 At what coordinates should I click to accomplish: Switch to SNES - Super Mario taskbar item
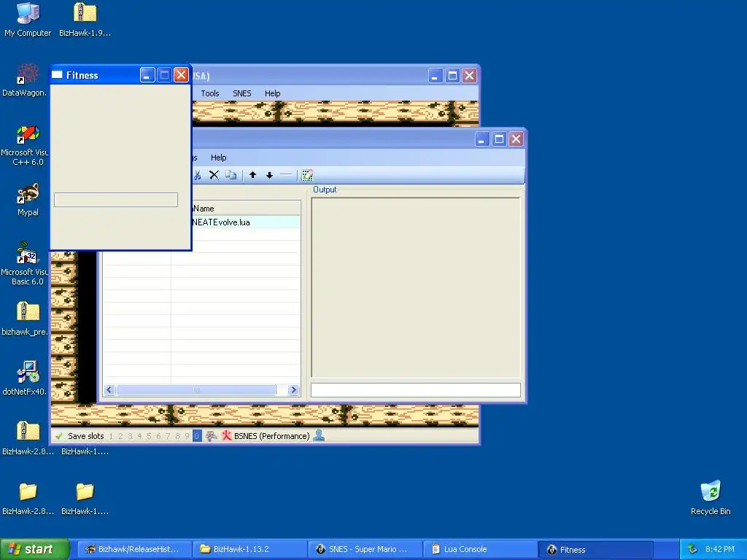365,550
